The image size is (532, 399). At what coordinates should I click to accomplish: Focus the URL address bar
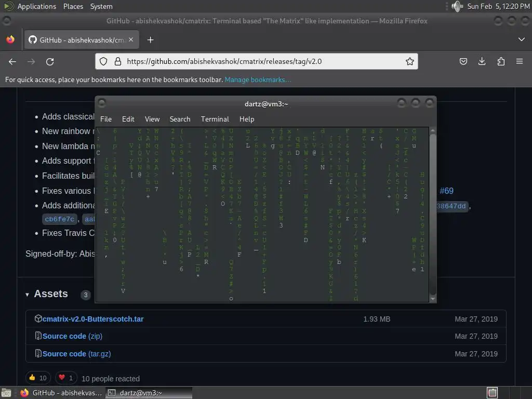coord(258,61)
